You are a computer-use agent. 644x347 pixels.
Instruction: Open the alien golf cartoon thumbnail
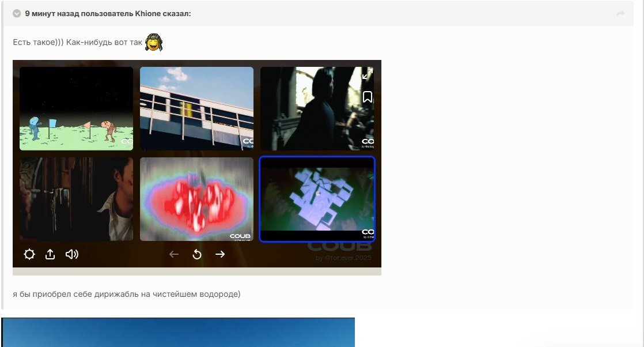77,108
